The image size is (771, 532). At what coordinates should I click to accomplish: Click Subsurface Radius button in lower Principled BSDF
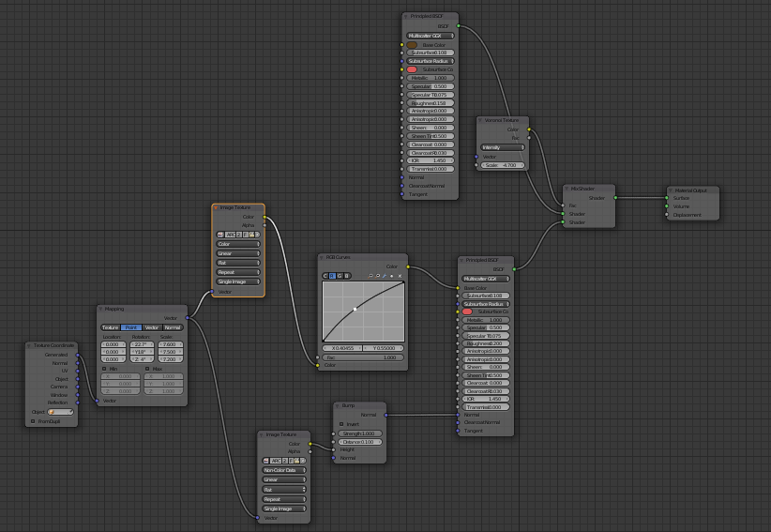point(486,304)
